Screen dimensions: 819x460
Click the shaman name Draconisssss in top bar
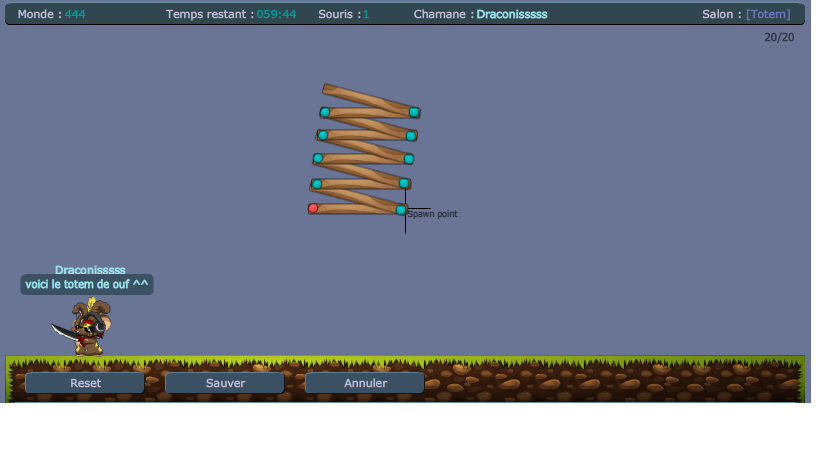coord(511,14)
